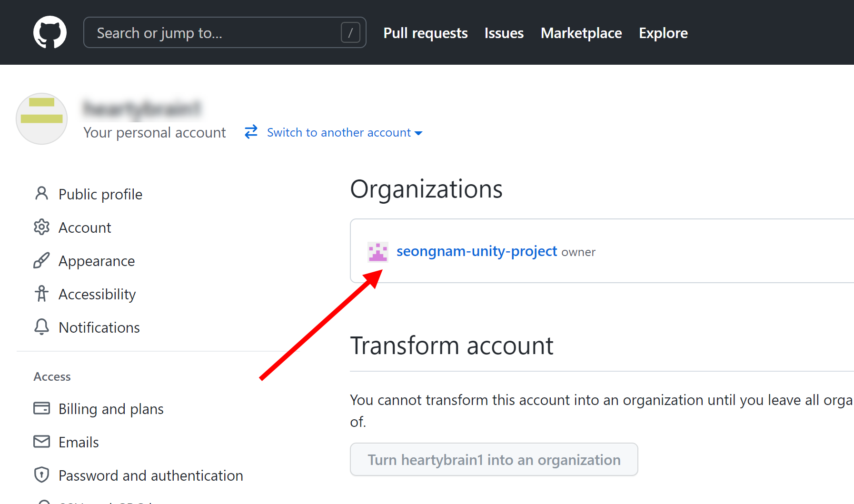The height and width of the screenshot is (504, 854).
Task: Open Notifications settings
Action: click(x=99, y=327)
